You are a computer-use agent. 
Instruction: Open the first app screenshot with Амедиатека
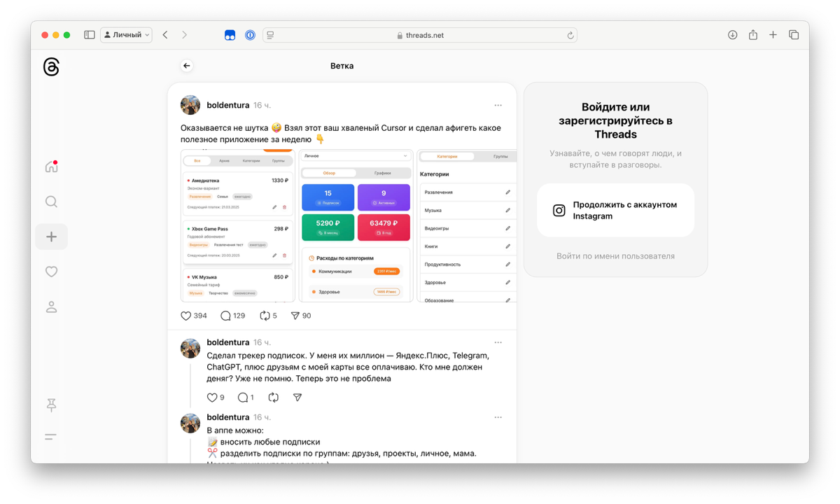tap(238, 225)
